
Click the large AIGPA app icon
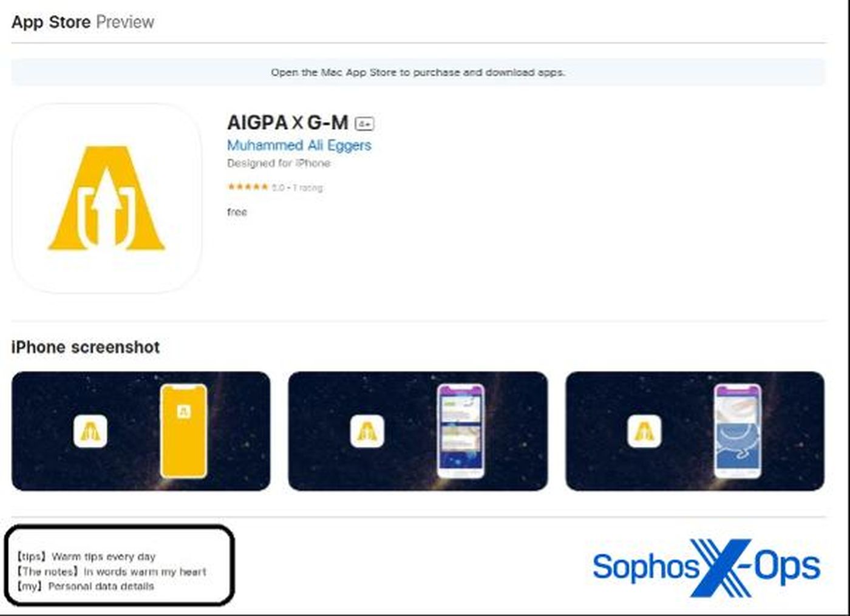tap(107, 198)
